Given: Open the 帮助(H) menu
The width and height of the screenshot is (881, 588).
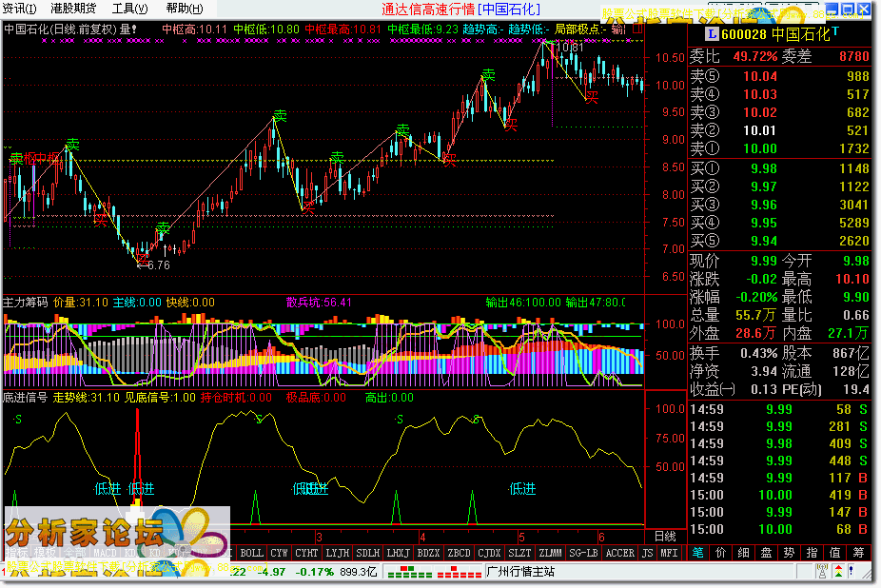Looking at the screenshot, I should coord(185,9).
